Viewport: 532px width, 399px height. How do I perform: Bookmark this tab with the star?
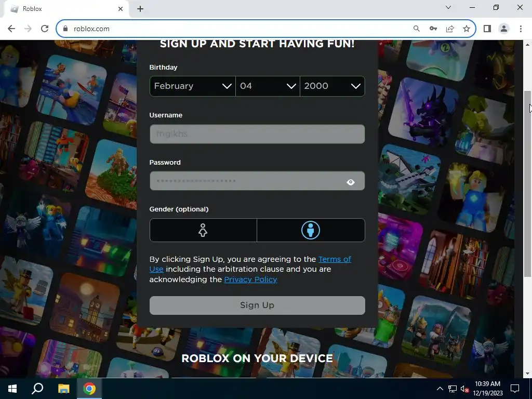tap(467, 29)
